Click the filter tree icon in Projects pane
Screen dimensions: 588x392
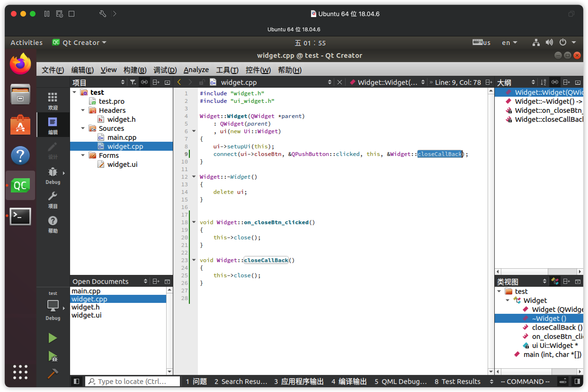click(133, 82)
